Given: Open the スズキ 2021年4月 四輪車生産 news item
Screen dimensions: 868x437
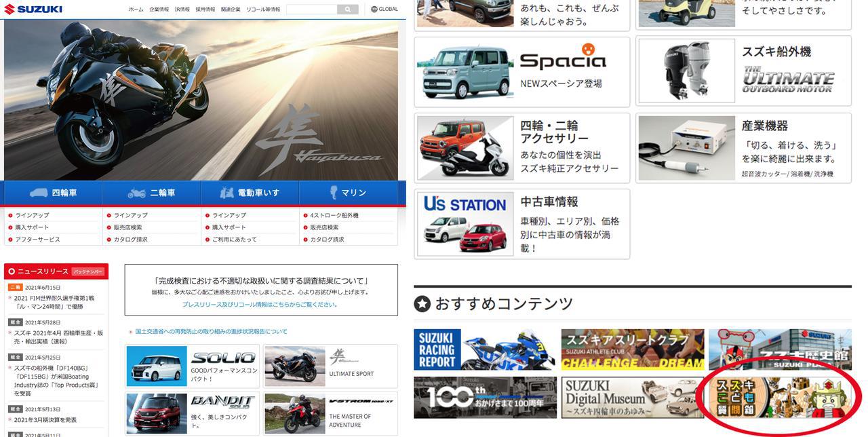Looking at the screenshot, I should pos(58,337).
